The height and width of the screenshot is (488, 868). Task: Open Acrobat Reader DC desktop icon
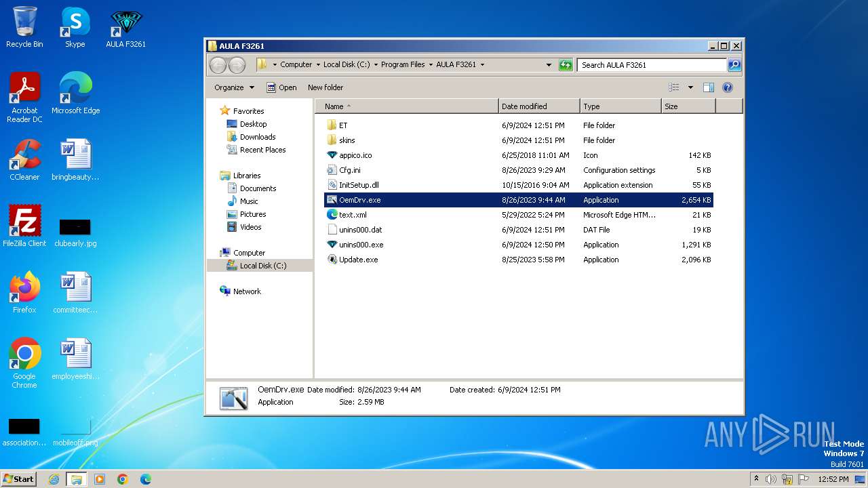pos(24,98)
